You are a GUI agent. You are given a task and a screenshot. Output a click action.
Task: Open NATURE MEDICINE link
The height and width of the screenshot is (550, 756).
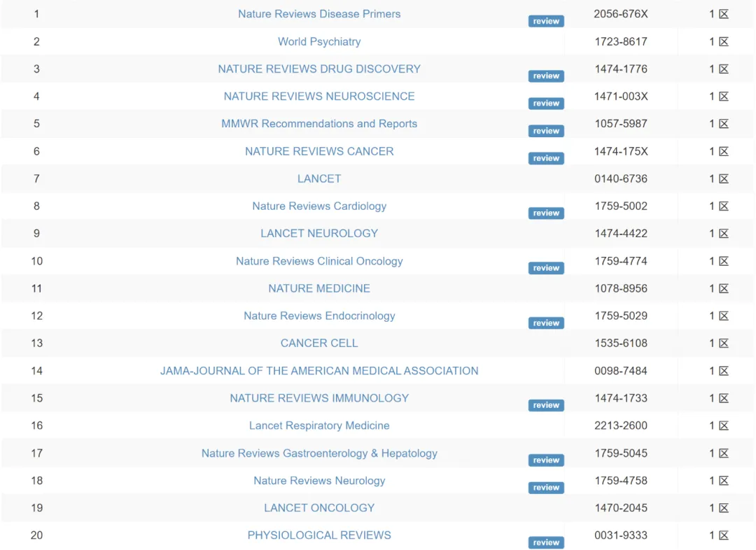[x=319, y=289]
